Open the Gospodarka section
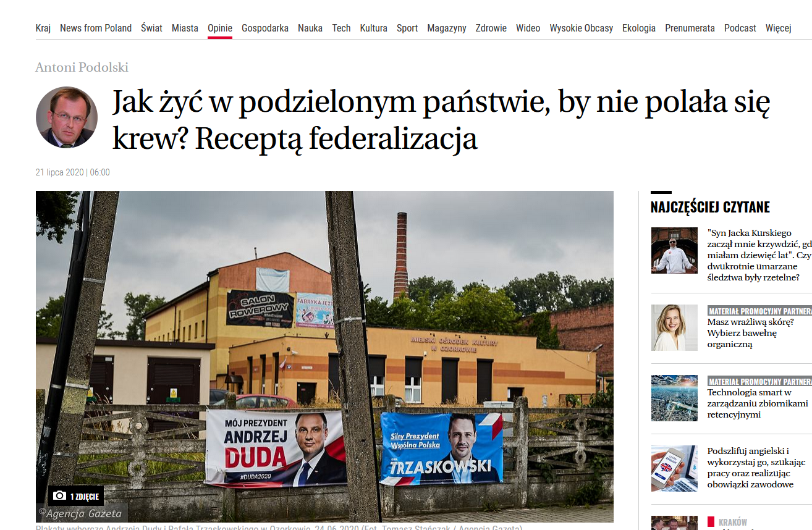 [x=265, y=28]
